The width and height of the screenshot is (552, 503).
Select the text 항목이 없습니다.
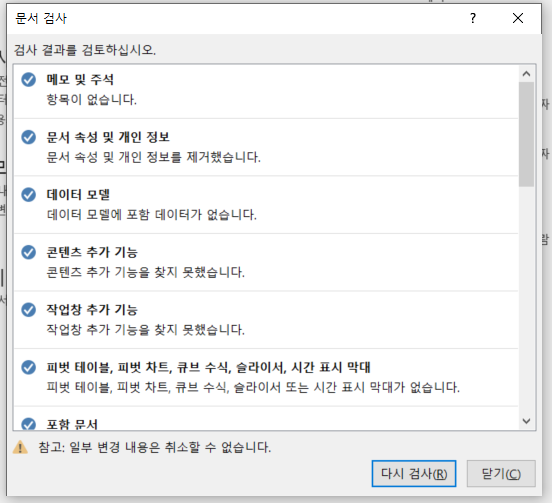(x=92, y=100)
